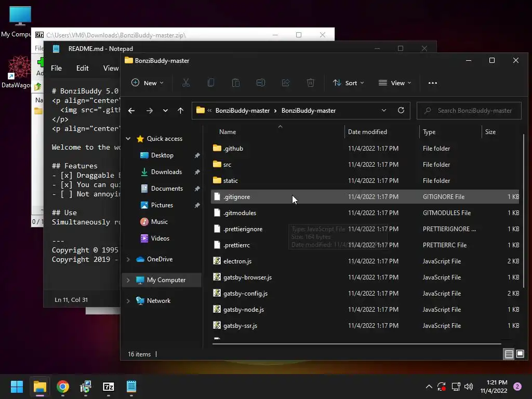Viewport: 532px width, 399px height.
Task: Select the .prettierrc file
Action: click(365, 245)
